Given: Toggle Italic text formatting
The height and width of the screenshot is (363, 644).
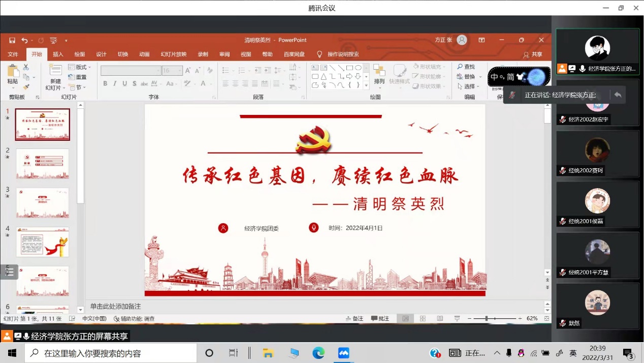Looking at the screenshot, I should point(115,84).
